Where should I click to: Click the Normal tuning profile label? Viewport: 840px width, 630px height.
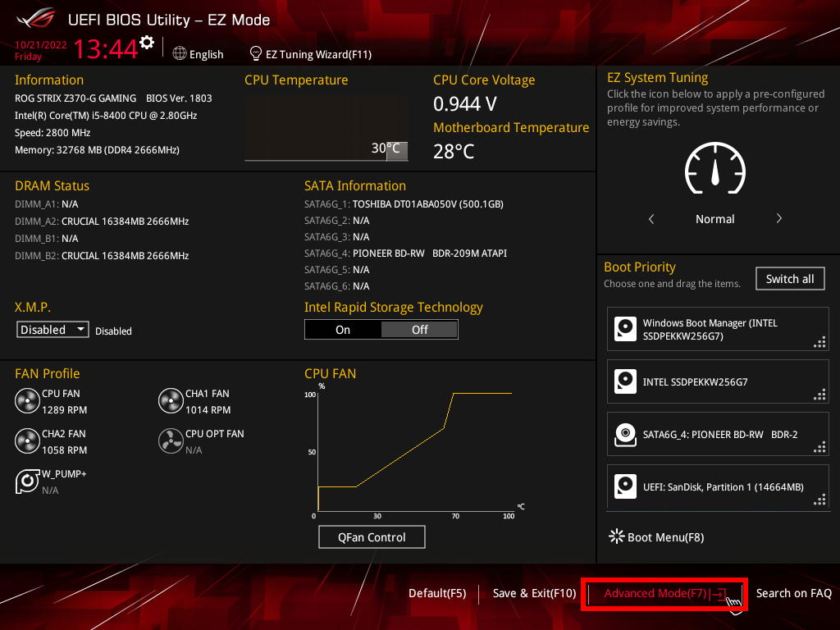click(714, 218)
